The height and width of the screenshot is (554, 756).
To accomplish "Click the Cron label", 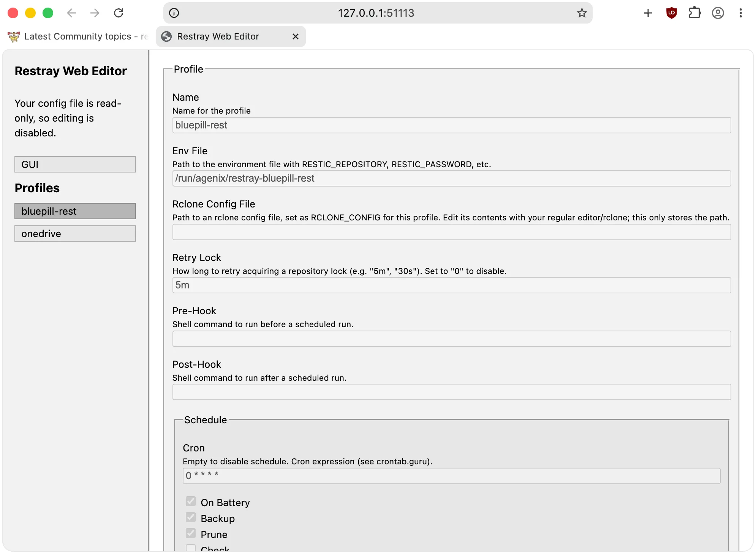I will click(194, 448).
